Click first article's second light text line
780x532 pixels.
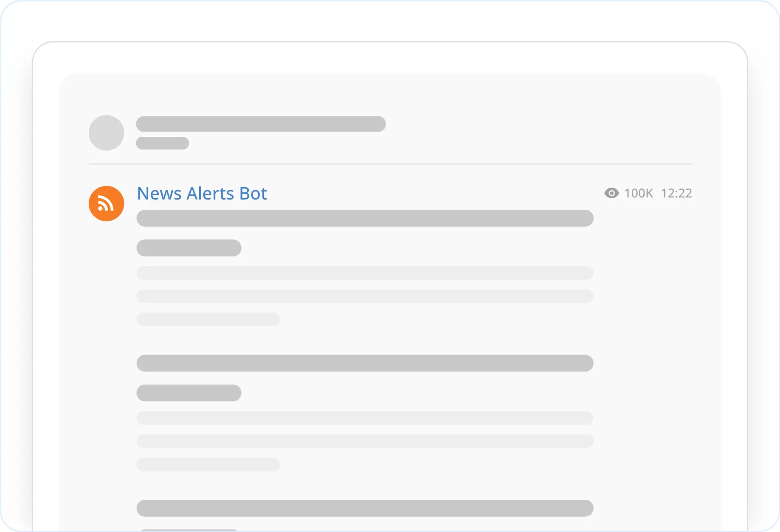coord(365,296)
